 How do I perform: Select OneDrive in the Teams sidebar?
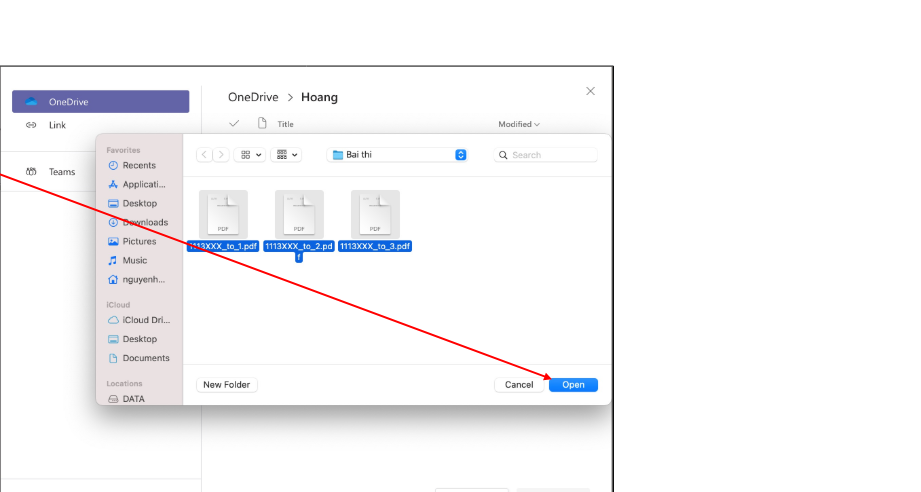(100, 102)
